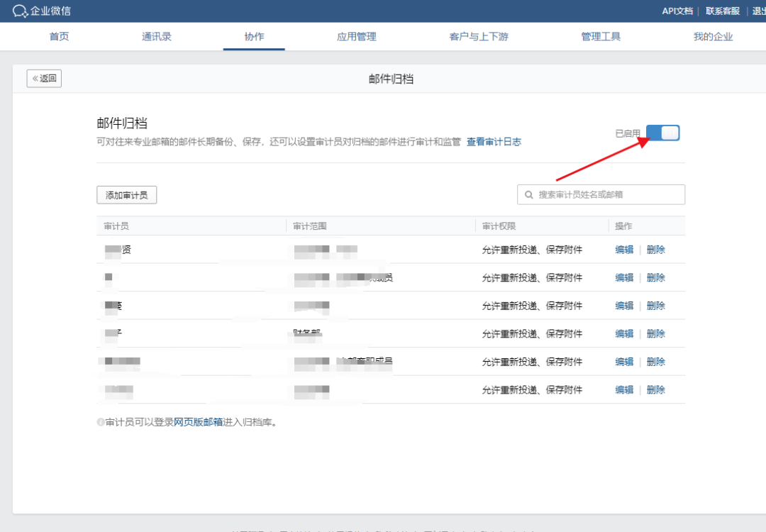Open the 查看审计日志 link
766x532 pixels.
point(494,141)
